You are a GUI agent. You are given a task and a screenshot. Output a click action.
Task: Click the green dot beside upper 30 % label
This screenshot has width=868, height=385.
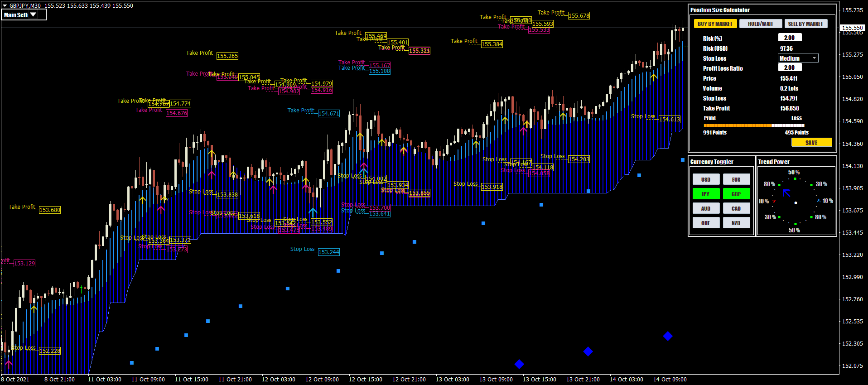[811, 185]
